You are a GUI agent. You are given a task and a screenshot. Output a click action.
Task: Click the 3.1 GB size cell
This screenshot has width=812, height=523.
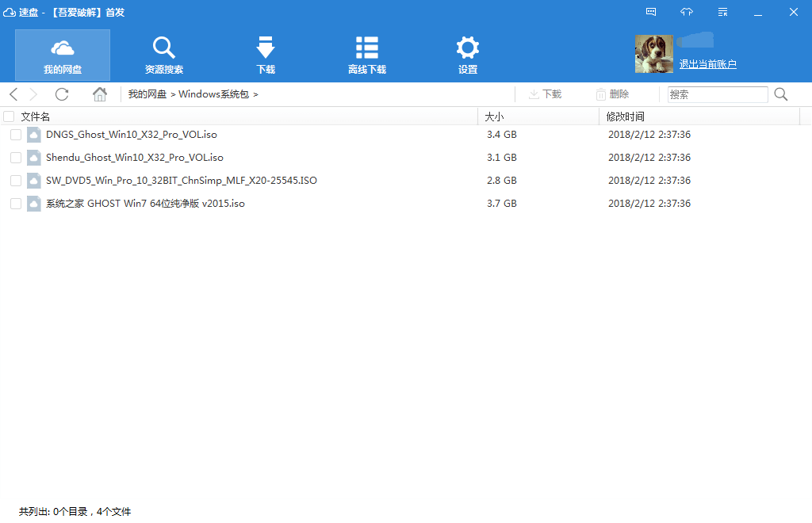tap(502, 157)
